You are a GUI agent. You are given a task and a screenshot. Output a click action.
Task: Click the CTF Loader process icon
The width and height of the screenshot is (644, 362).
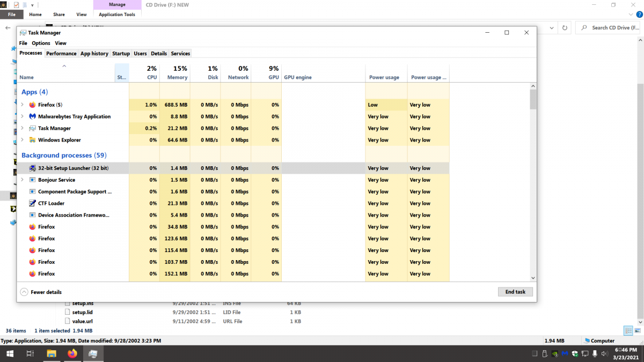click(32, 204)
